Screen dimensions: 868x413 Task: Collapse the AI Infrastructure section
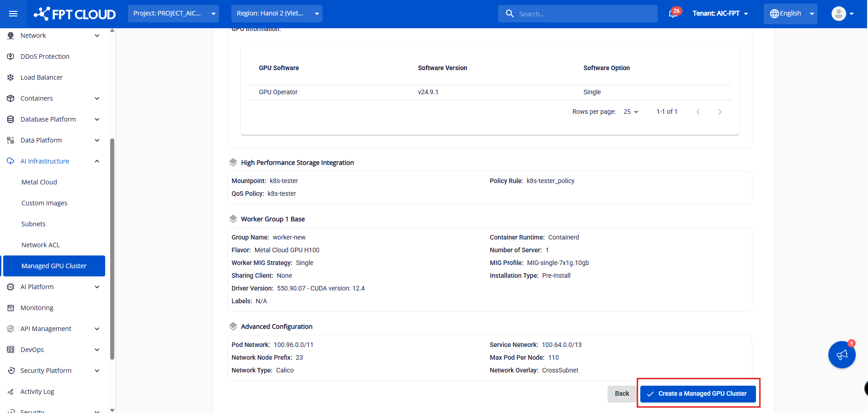click(x=97, y=161)
